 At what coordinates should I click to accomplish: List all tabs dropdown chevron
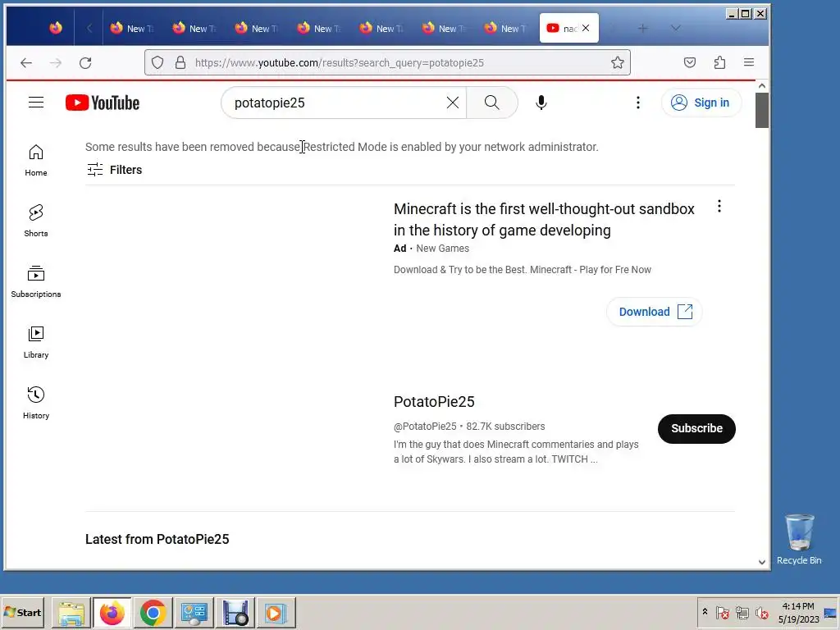[676, 29]
